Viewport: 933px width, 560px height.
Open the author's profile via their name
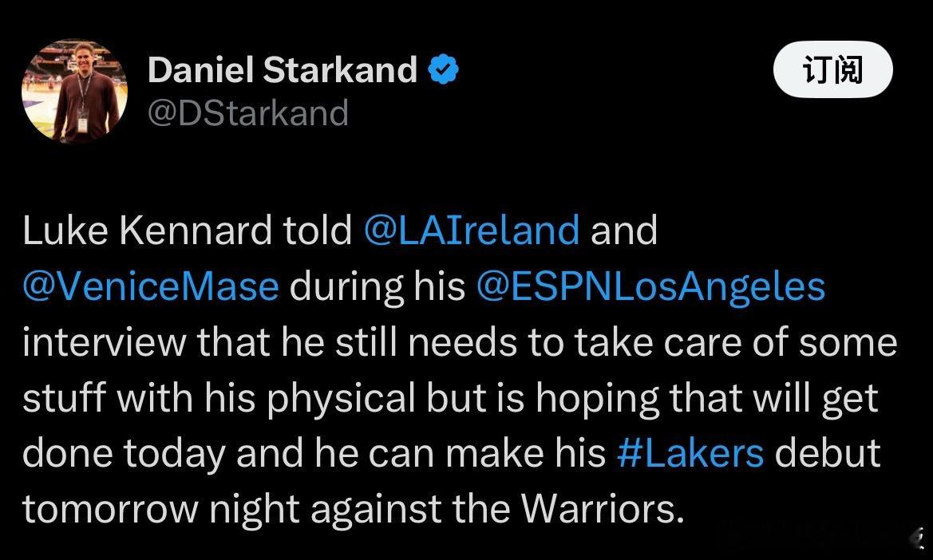tap(282, 69)
